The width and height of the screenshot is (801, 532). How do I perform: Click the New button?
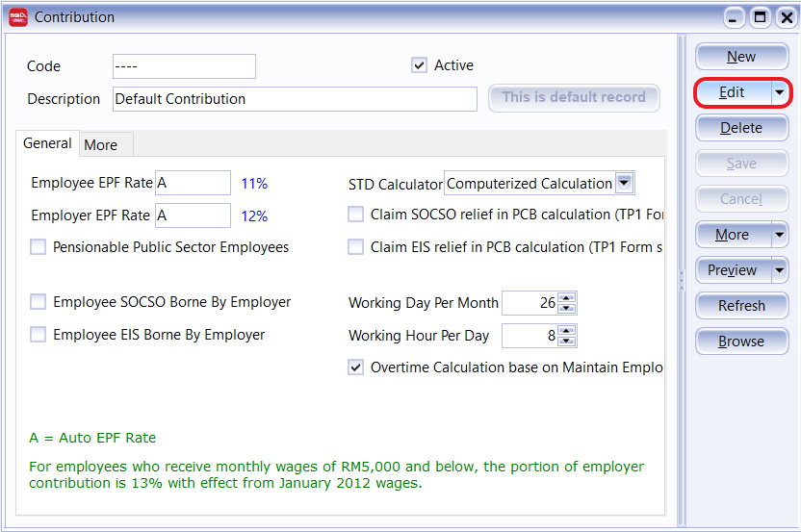(x=740, y=57)
